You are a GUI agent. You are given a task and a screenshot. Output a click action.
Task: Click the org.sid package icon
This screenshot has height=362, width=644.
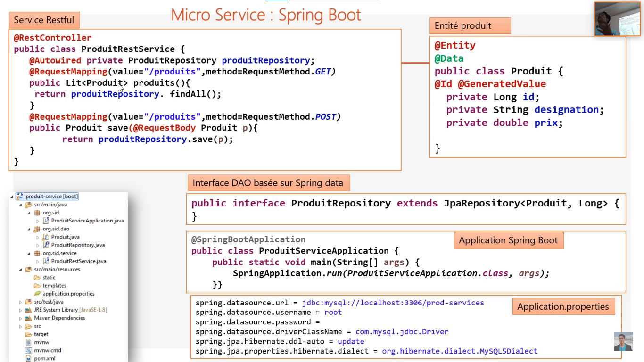point(37,213)
